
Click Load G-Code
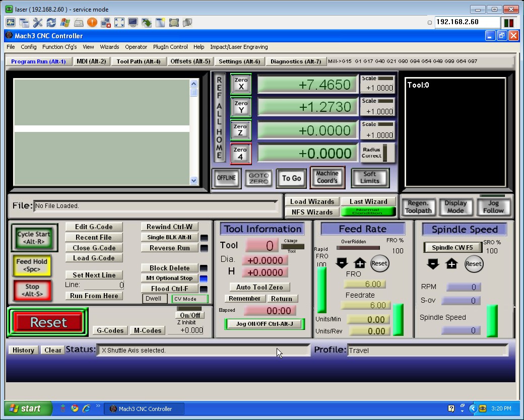pos(94,258)
